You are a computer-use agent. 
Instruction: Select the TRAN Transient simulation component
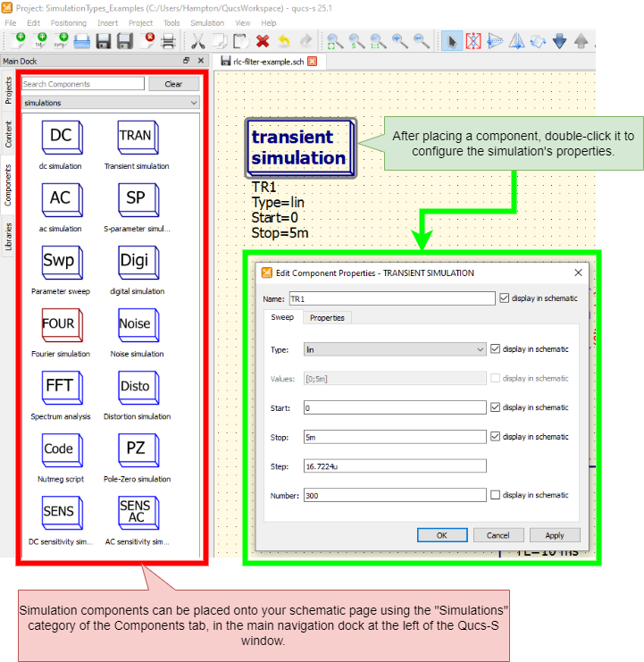(137, 146)
